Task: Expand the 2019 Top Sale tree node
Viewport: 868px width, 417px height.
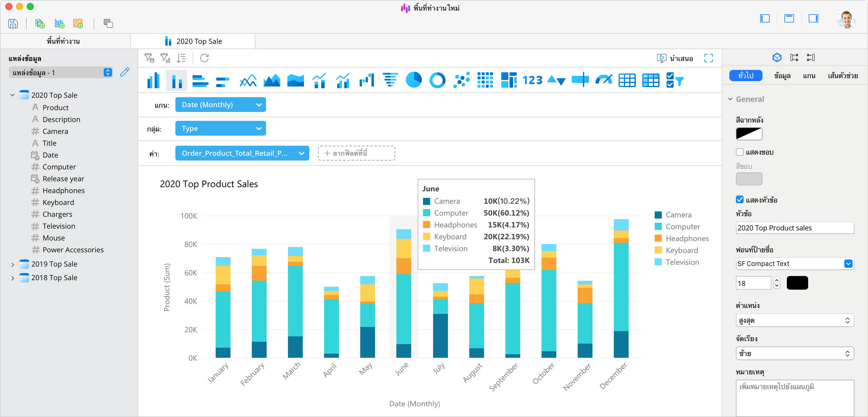Action: point(12,264)
